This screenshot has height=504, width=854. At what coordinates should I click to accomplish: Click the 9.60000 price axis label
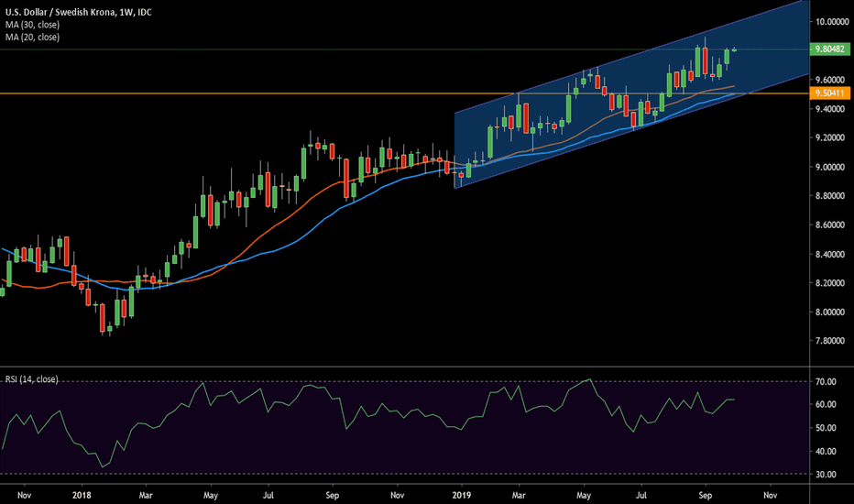point(830,80)
